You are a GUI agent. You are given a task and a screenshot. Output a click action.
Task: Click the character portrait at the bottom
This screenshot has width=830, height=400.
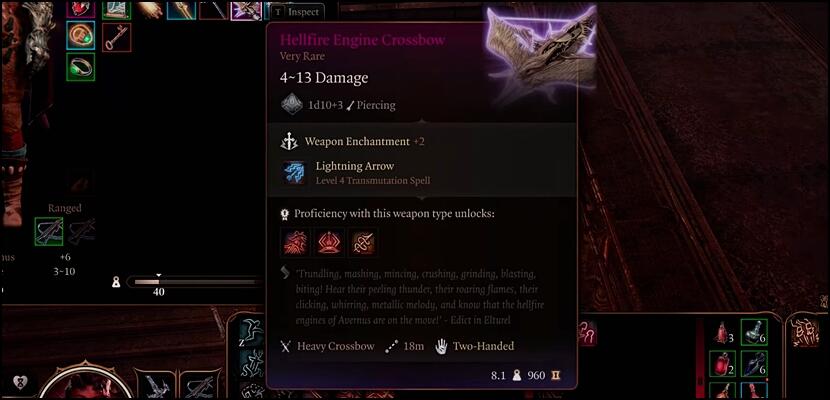(x=85, y=382)
